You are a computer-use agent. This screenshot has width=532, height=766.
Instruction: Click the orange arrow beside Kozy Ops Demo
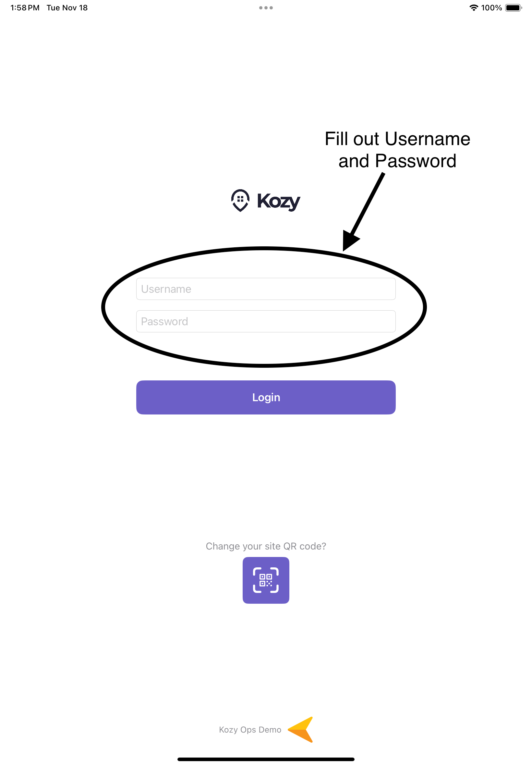pos(301,729)
